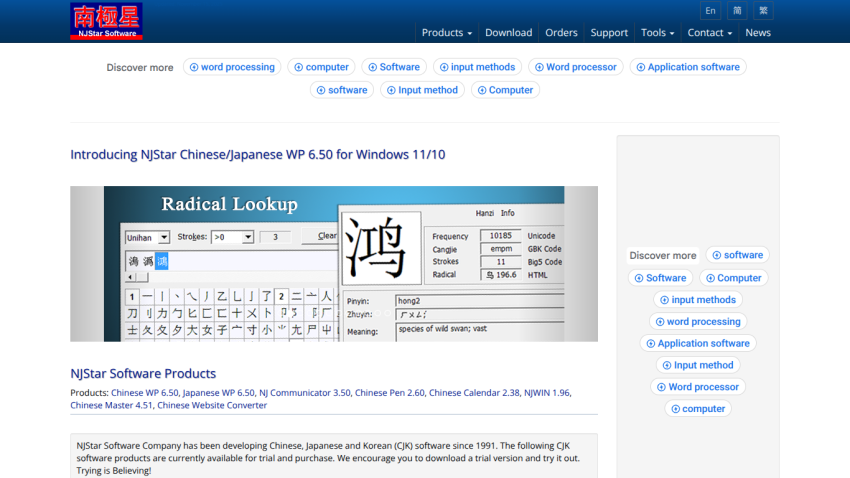Click sidebar 'input methods' tag
The height and width of the screenshot is (478, 850).
[x=698, y=300]
